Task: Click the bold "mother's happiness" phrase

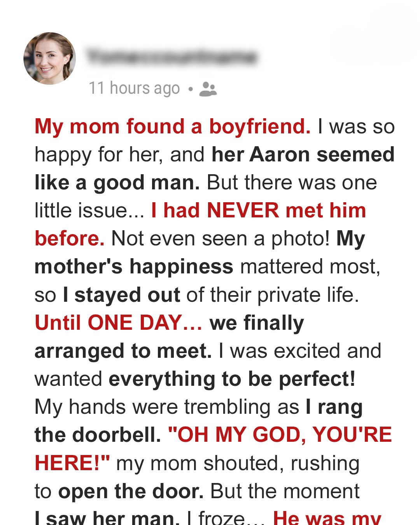Action: click(134, 267)
